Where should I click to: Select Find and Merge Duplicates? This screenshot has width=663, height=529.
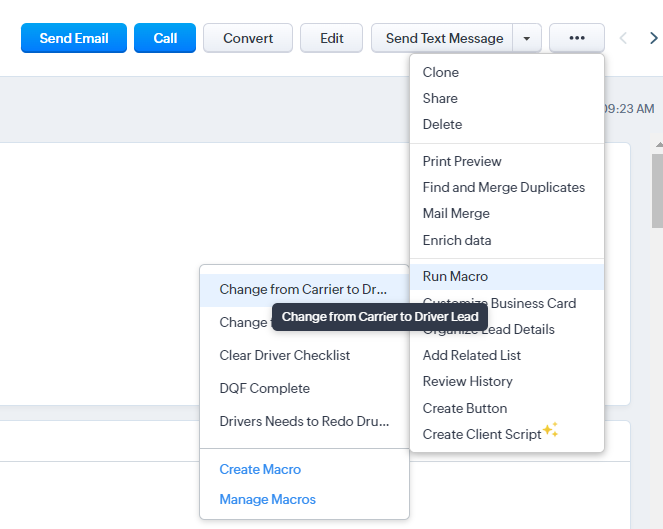(503, 187)
